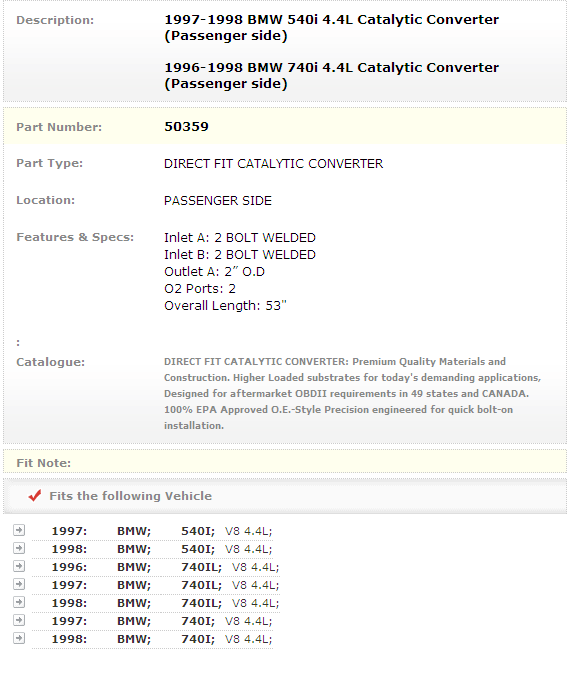Click the Catalogue label
Viewport: 570px width, 673px height.
(51, 362)
